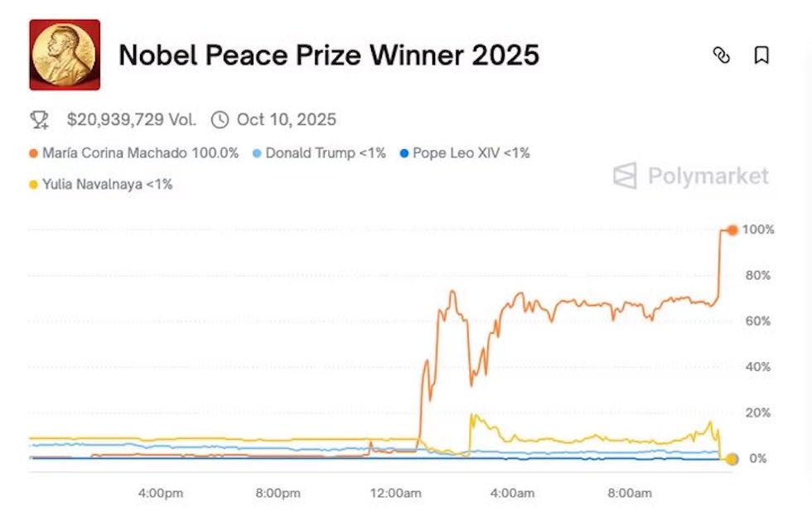The width and height of the screenshot is (812, 511).
Task: Bookmark this Nobel Peace Prize market
Action: coord(763,55)
